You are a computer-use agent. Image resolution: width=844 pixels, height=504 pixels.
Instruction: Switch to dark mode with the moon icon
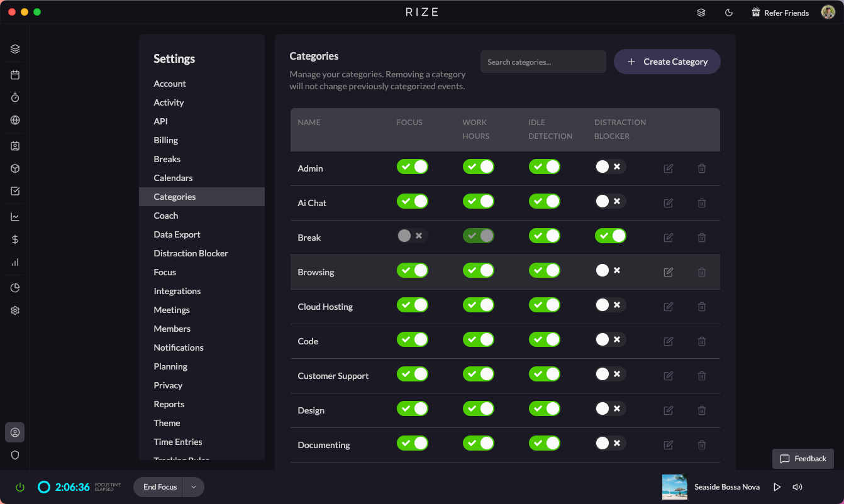(x=728, y=12)
